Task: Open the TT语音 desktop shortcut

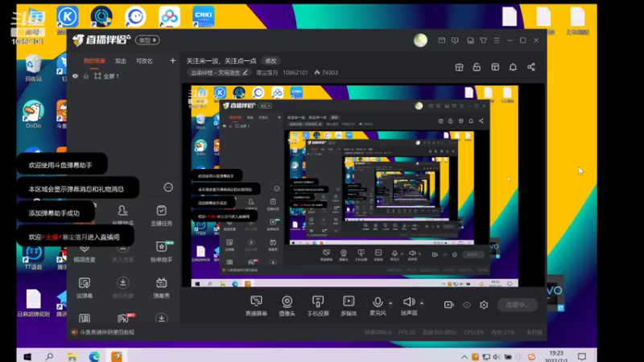Action: click(x=33, y=257)
